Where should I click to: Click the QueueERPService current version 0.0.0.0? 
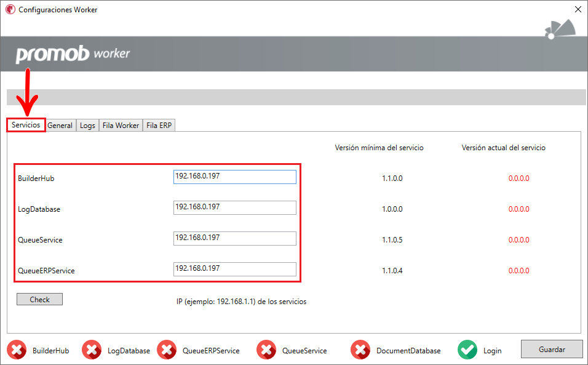point(519,270)
